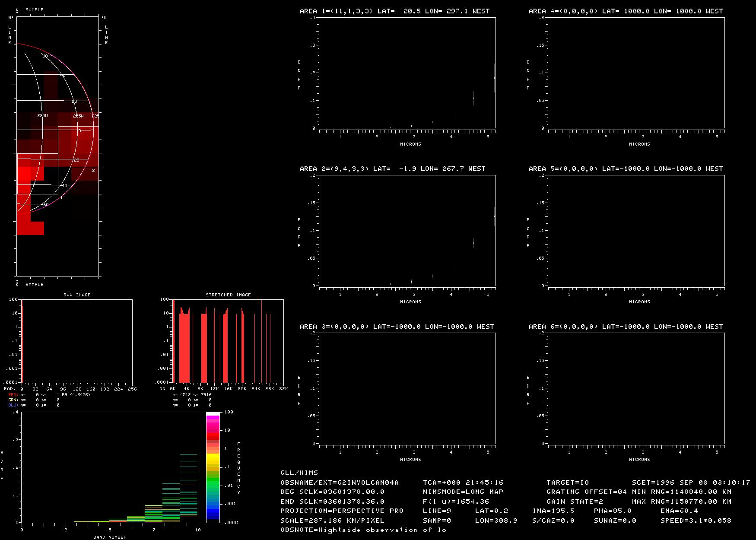Click the "GAIN STATE=2" entry
The image size is (756, 540).
click(575, 502)
